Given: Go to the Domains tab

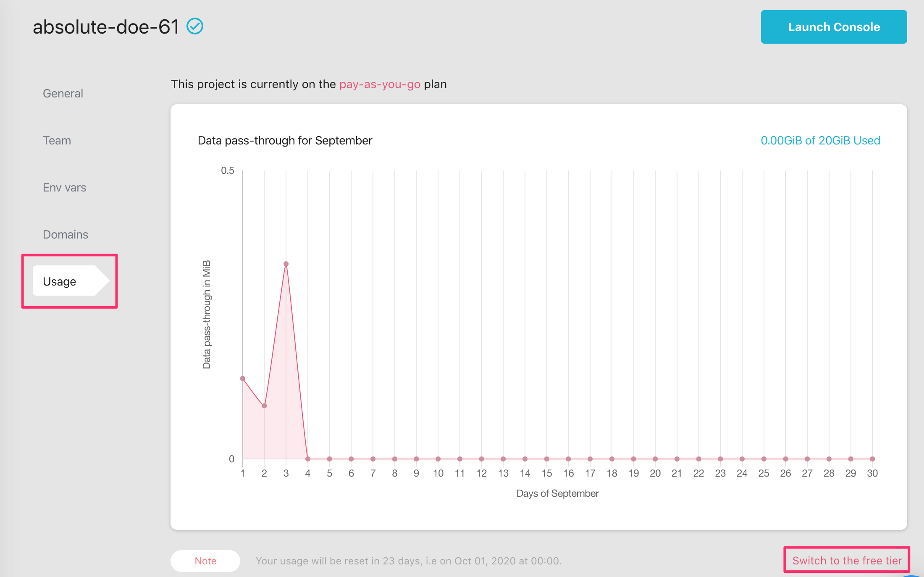Looking at the screenshot, I should tap(66, 234).
